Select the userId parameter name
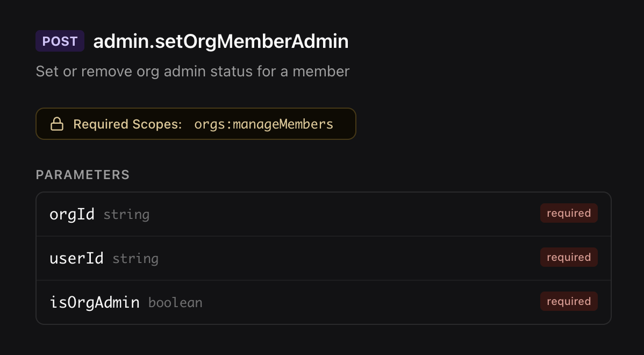This screenshot has height=355, width=644. coord(76,258)
